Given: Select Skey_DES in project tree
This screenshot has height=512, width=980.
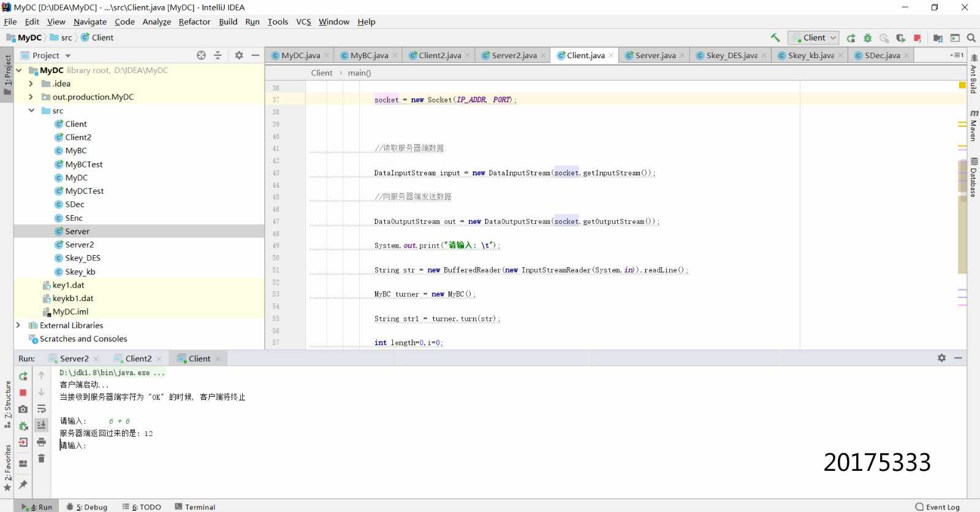Looking at the screenshot, I should click(82, 258).
